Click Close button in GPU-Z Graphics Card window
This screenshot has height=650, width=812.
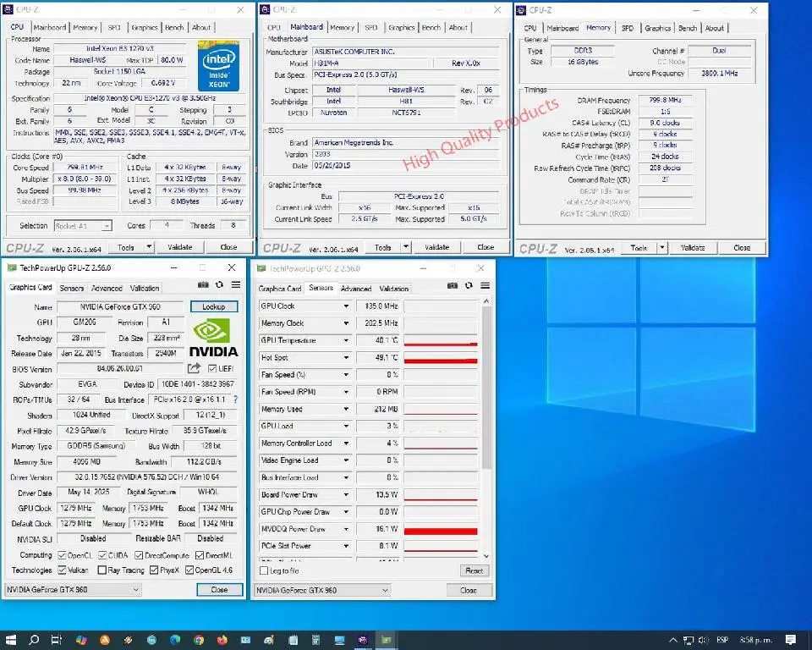pyautogui.click(x=220, y=589)
